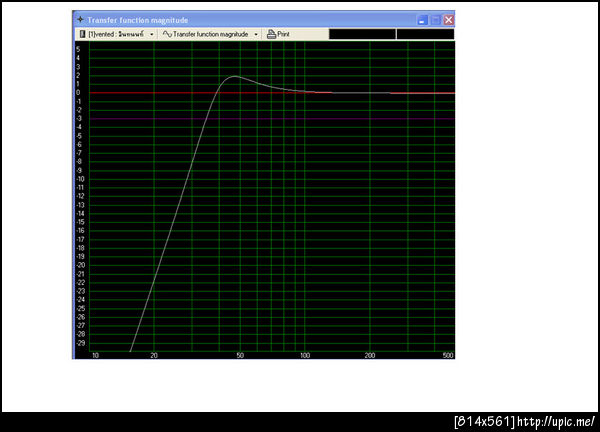600x432 pixels.
Task: Click the printer icon
Action: (x=271, y=34)
